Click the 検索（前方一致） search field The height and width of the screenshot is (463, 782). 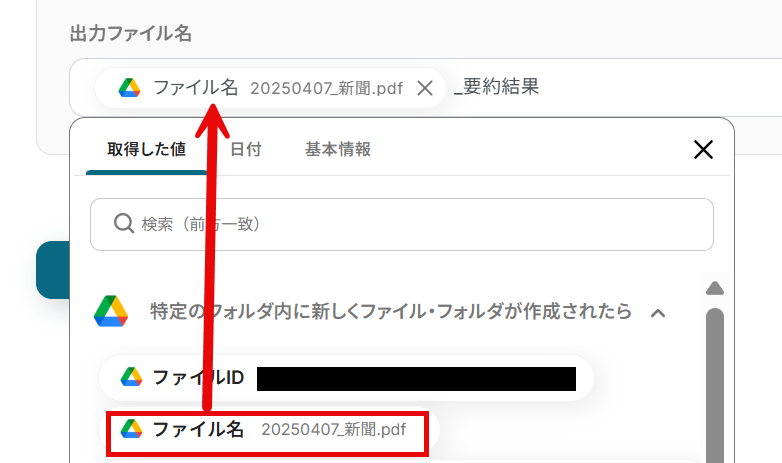click(x=401, y=225)
